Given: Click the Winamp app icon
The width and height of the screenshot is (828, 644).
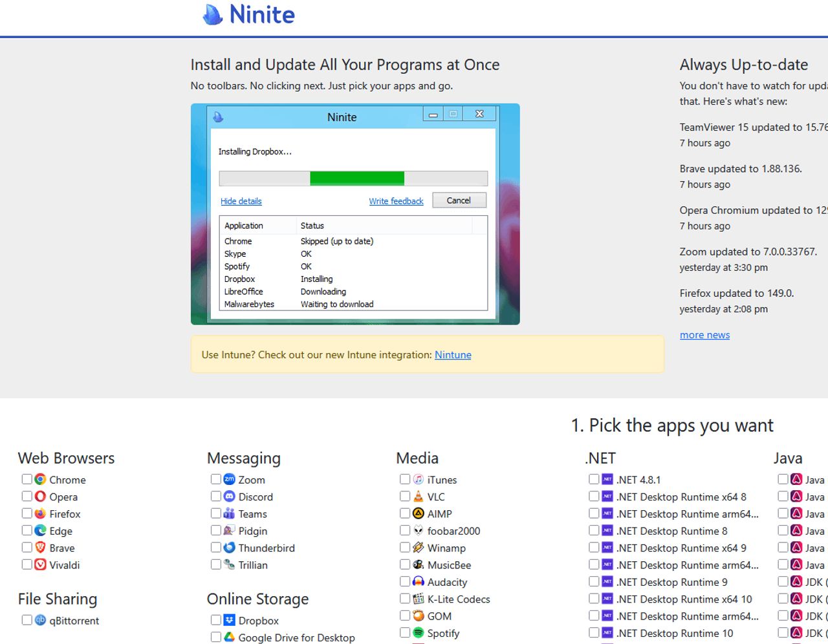Looking at the screenshot, I should pos(419,548).
